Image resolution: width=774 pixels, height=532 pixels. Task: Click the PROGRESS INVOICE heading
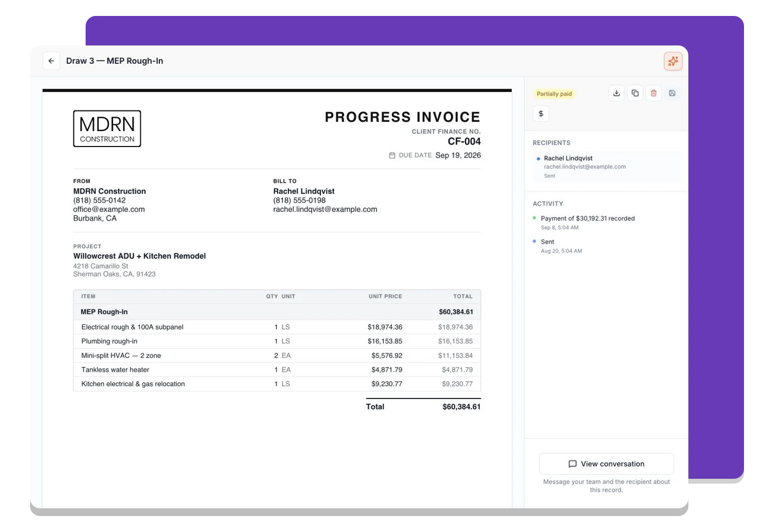click(402, 117)
